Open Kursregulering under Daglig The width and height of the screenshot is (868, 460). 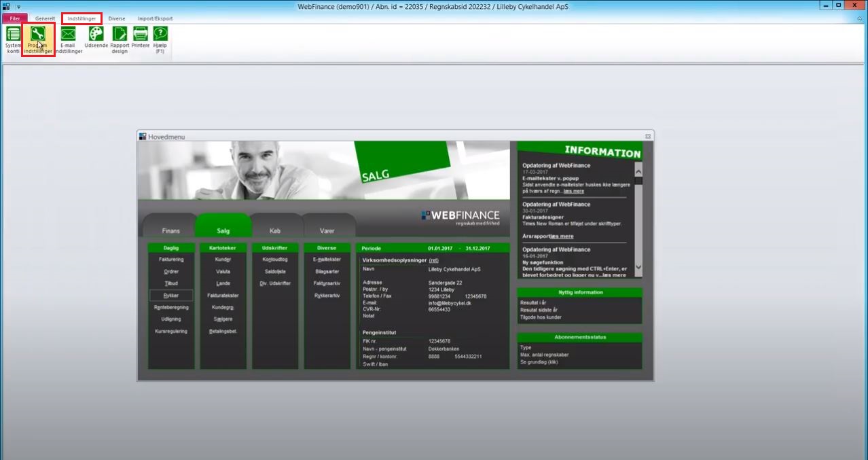[x=171, y=331]
